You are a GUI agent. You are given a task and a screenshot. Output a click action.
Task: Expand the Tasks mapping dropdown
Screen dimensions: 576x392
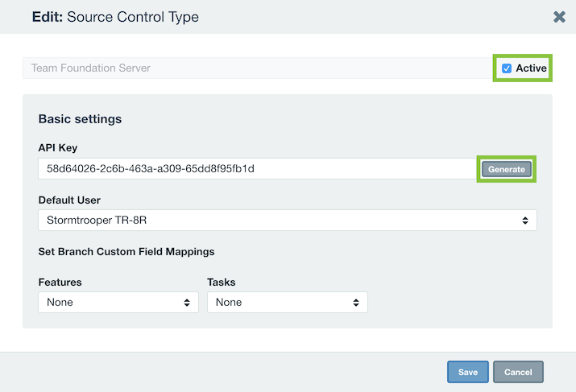pos(288,303)
